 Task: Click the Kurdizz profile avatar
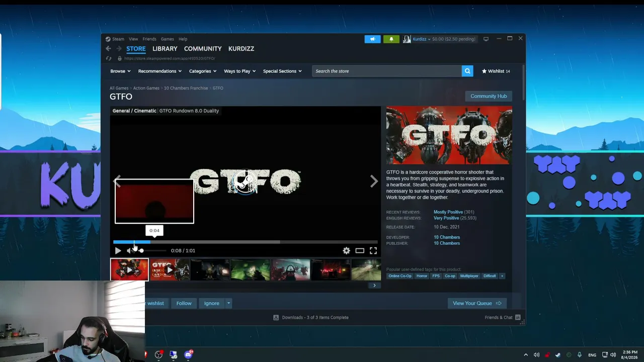click(x=407, y=39)
